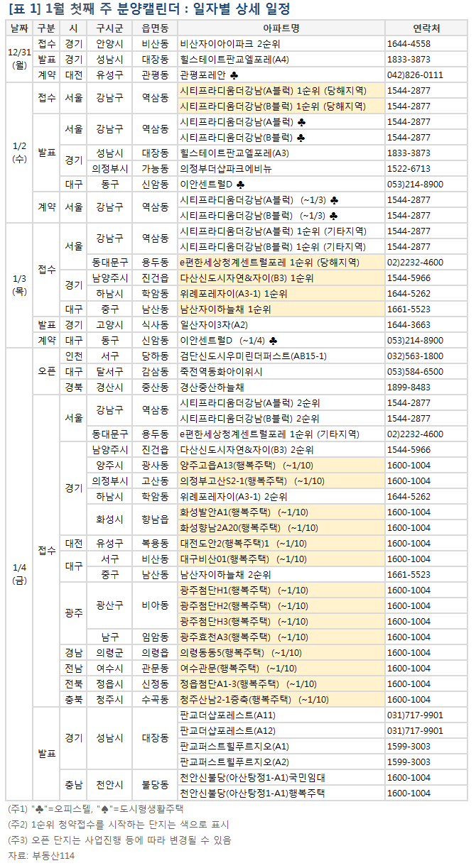Click the club symbol after 시티프라디움더강남(A블럭) (~1/3)
The width and height of the screenshot is (476, 868).
pyautogui.click(x=335, y=199)
